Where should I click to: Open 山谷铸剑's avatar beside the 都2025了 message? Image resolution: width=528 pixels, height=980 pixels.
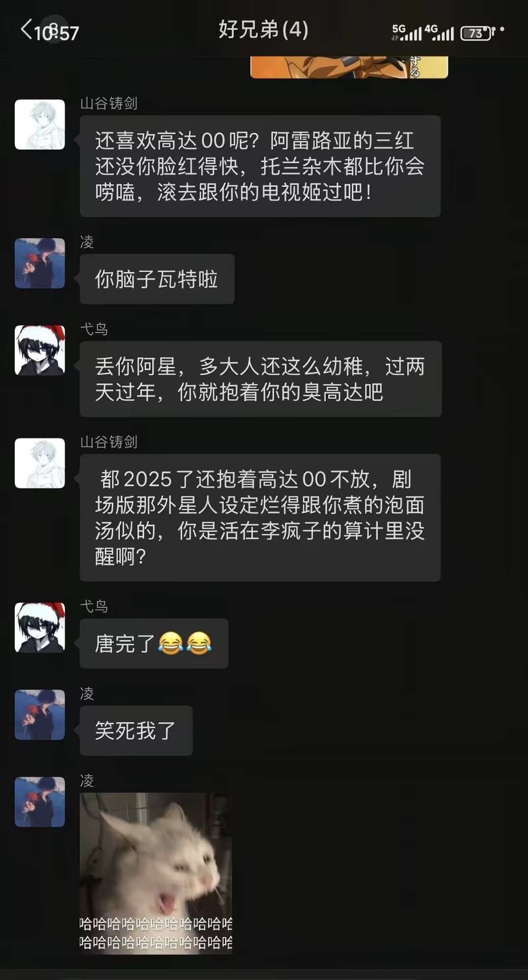click(x=40, y=463)
